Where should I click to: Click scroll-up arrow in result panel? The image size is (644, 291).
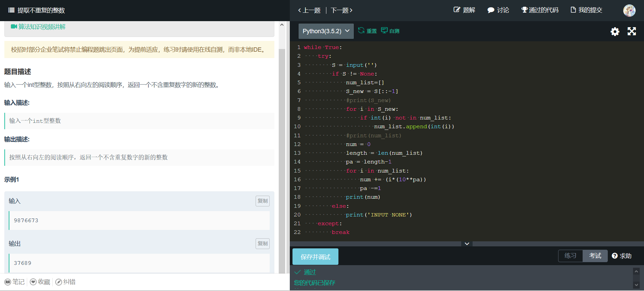tap(636, 272)
